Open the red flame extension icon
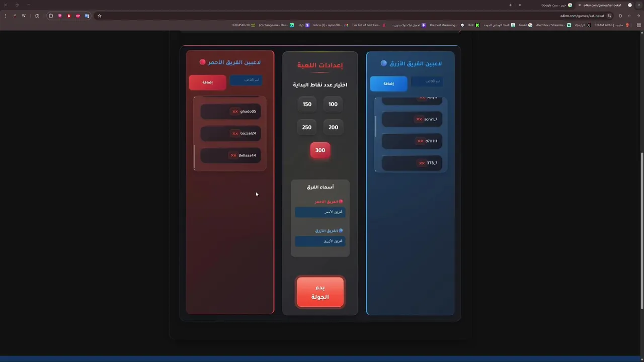 [69, 16]
